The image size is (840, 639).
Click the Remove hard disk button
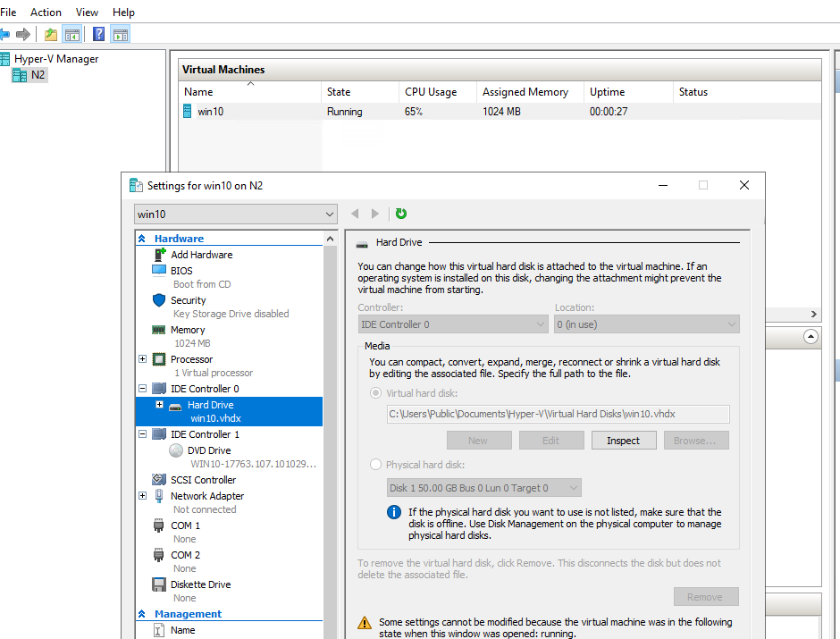click(706, 597)
